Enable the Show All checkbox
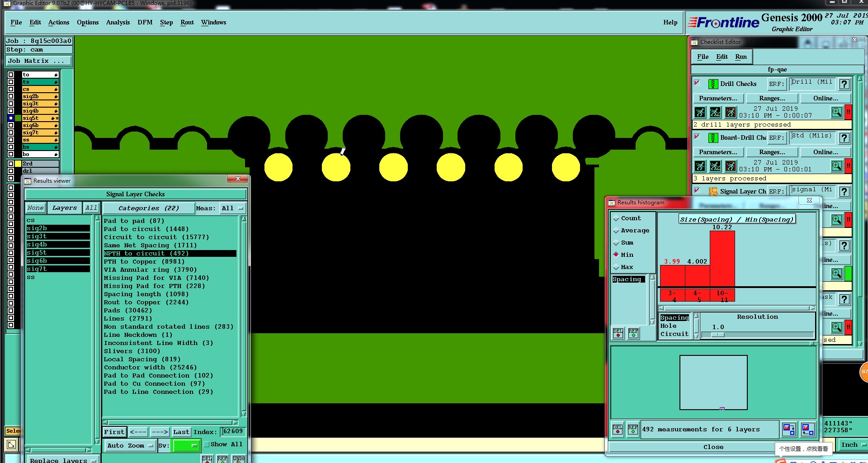 [x=207, y=444]
